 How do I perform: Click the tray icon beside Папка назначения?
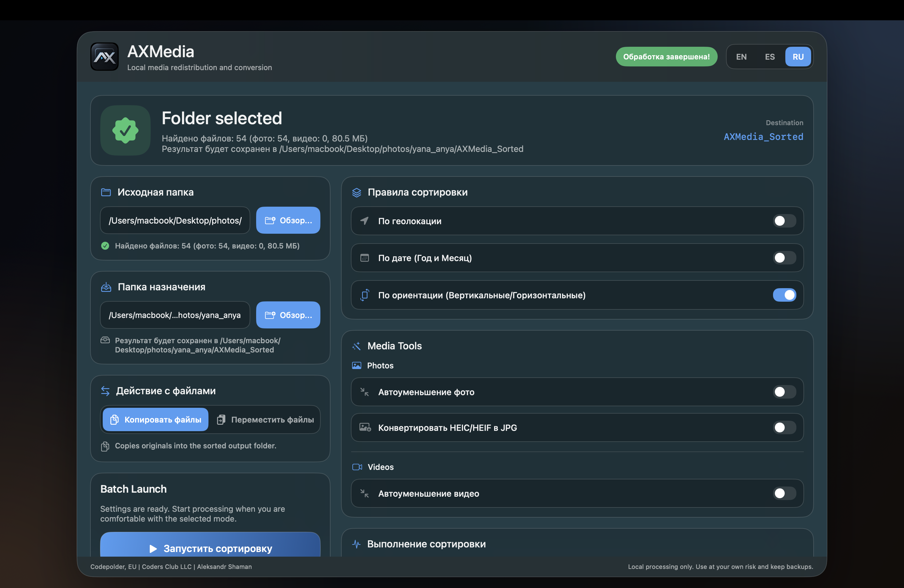[x=106, y=287]
